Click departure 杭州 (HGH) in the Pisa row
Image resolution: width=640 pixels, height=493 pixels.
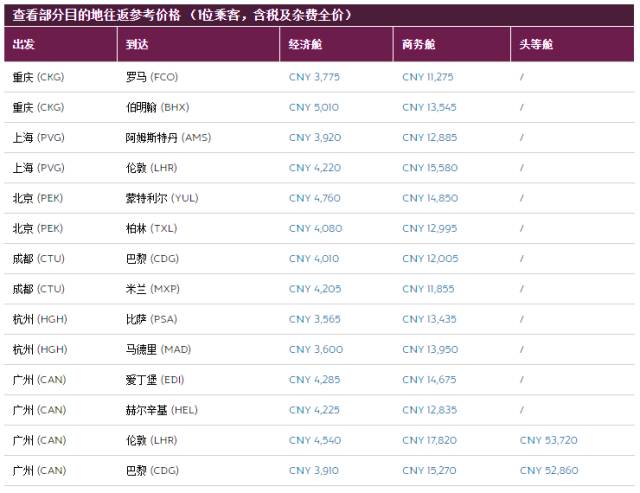40,319
